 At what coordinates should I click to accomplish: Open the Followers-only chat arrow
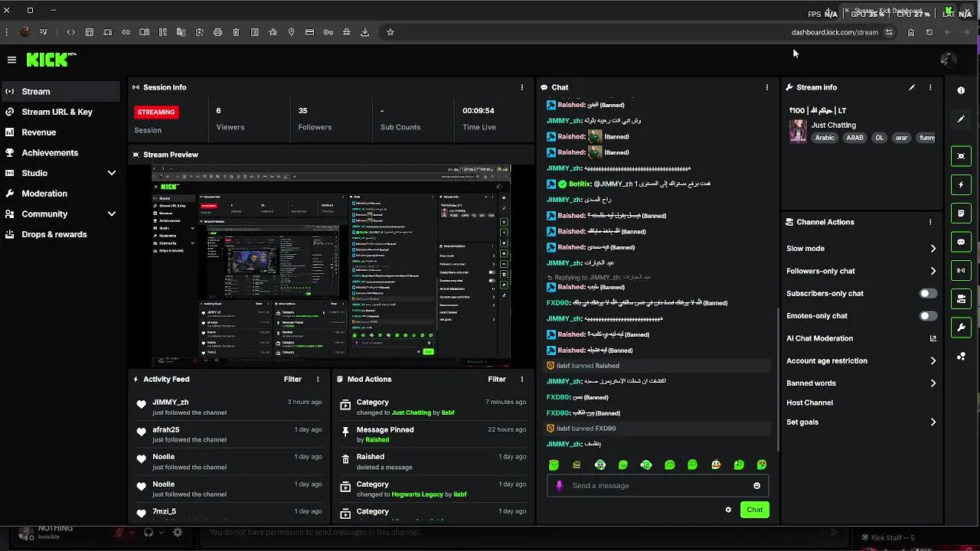tap(933, 271)
